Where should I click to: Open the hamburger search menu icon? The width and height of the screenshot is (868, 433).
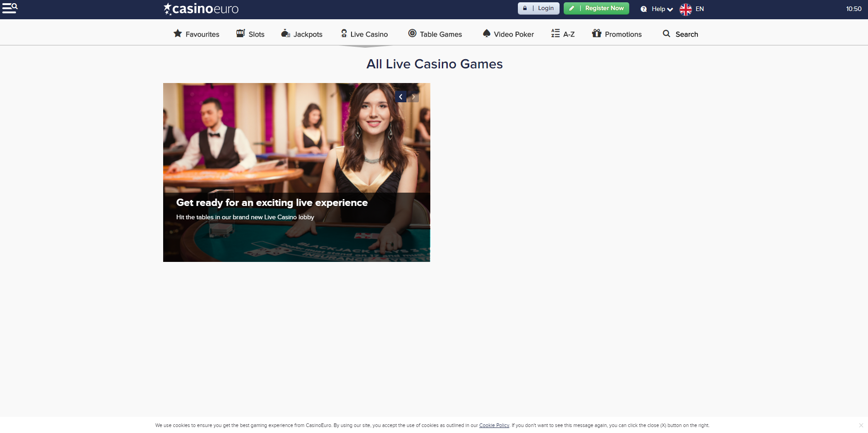10,8
